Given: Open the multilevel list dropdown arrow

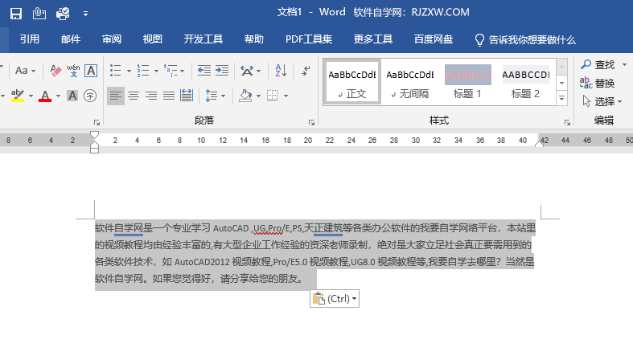Looking at the screenshot, I should tap(183, 71).
